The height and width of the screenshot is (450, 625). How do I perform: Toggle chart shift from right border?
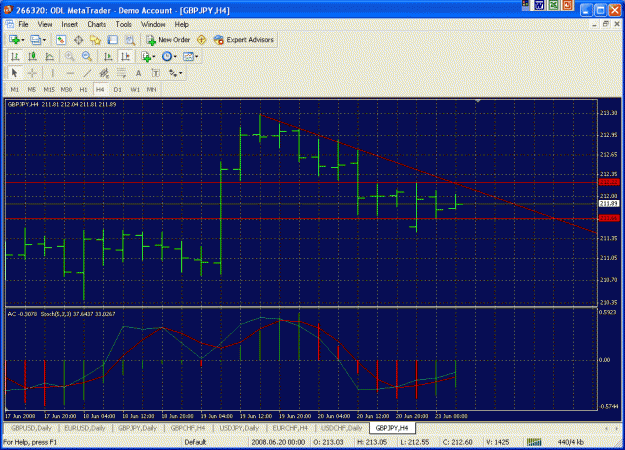125,57
